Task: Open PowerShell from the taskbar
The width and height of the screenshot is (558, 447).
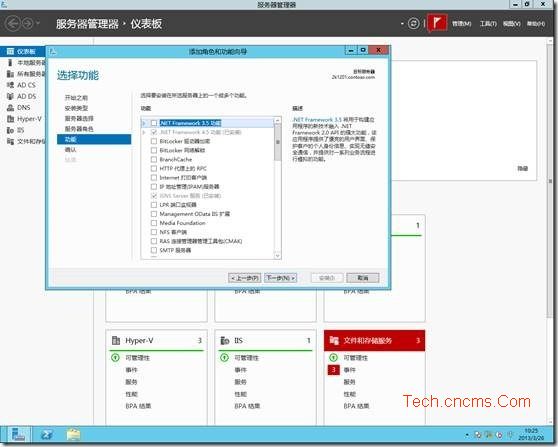Action: tap(47, 435)
